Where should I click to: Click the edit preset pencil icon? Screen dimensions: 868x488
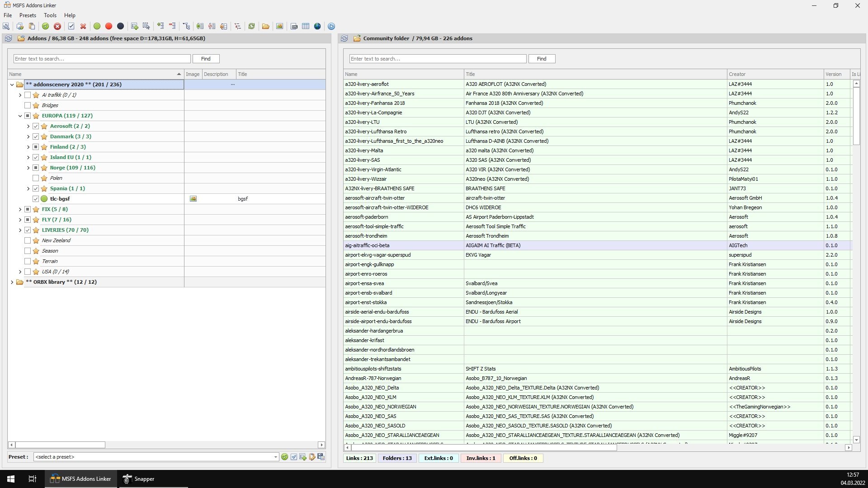click(x=312, y=457)
